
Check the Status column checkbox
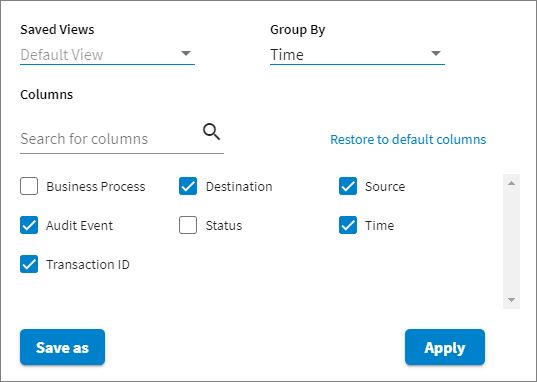(188, 225)
